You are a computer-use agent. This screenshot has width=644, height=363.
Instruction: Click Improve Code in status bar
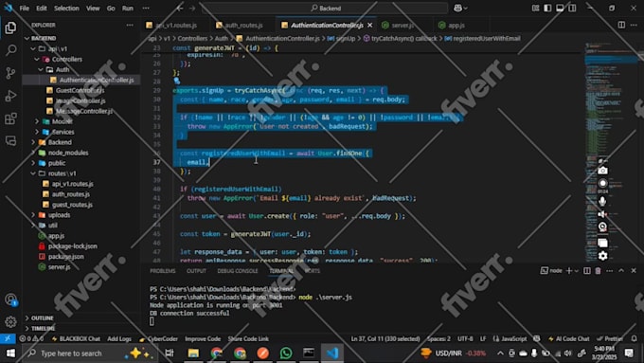click(203, 338)
